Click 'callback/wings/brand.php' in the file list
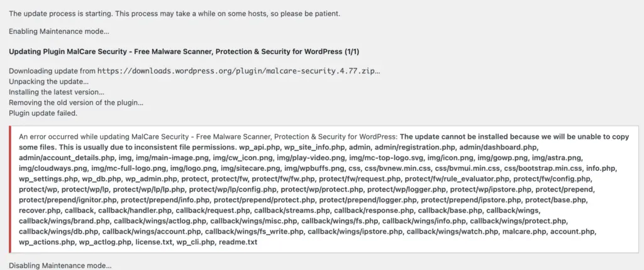 [x=64, y=221]
